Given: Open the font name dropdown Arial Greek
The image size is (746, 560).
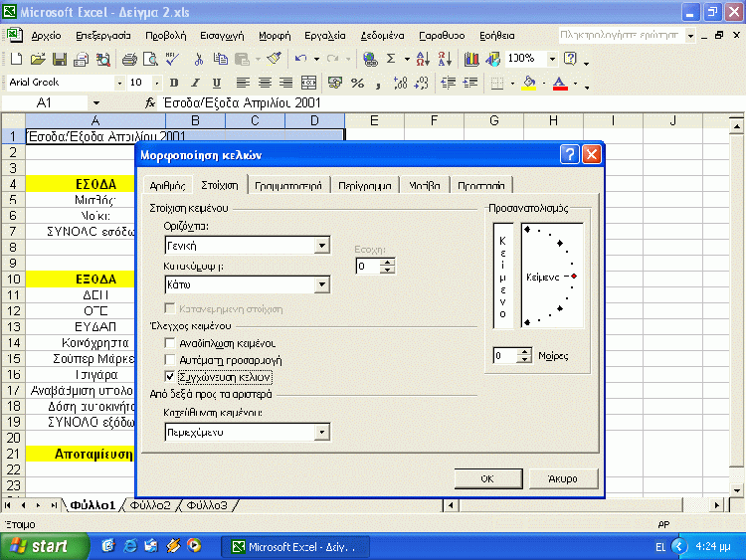Looking at the screenshot, I should click(119, 84).
